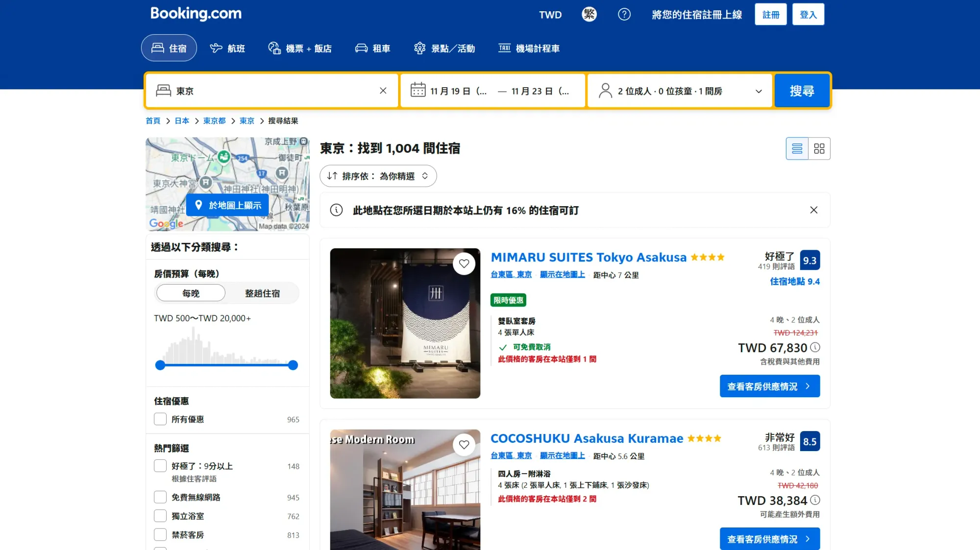Open the MIMARU SUITES property photo
Screen dimensions: 980x550
(x=405, y=323)
